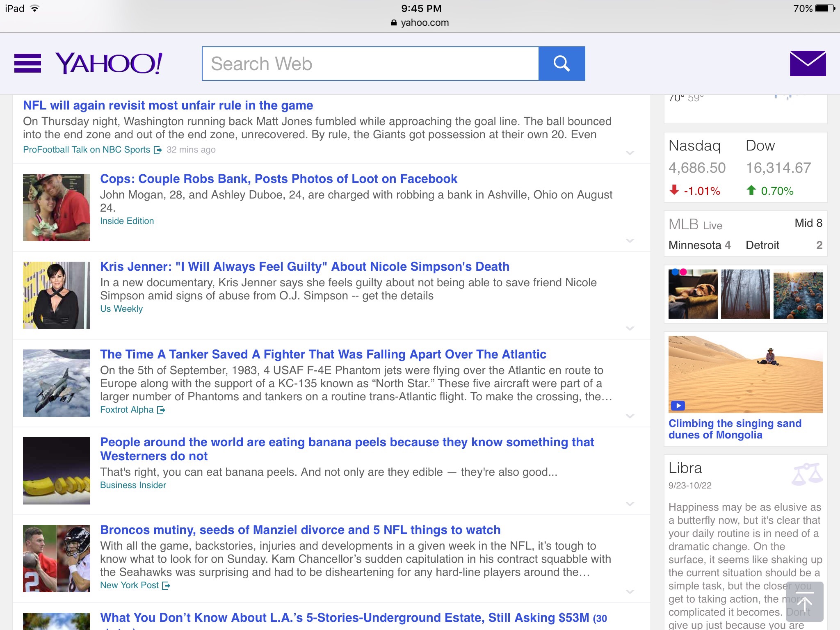Click the Mid 8 inning status
The width and height of the screenshot is (840, 630).
808,223
